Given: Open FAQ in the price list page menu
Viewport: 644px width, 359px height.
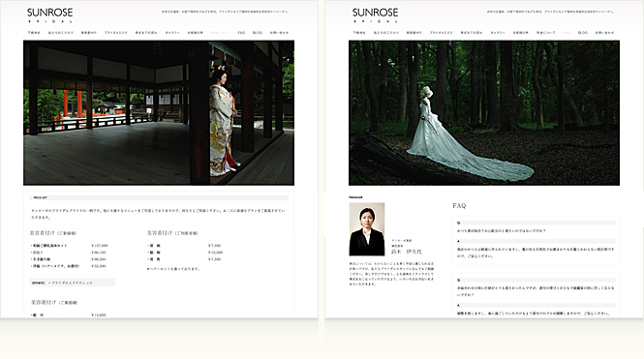Looking at the screenshot, I should click(x=241, y=32).
